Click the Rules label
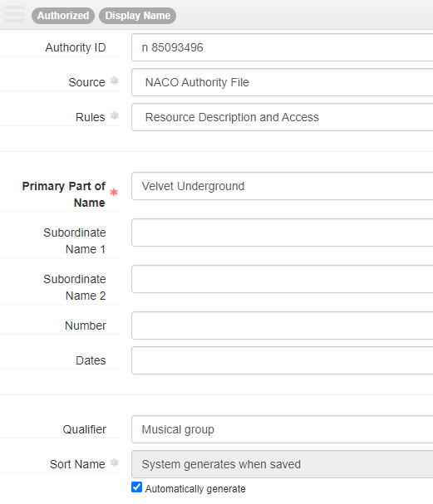Image resolution: width=433 pixels, height=504 pixels. [x=91, y=117]
